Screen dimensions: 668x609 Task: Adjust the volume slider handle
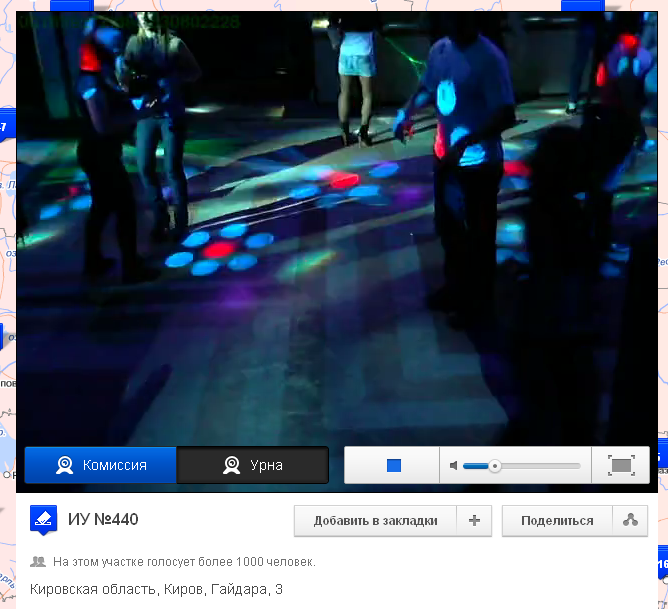pos(494,466)
